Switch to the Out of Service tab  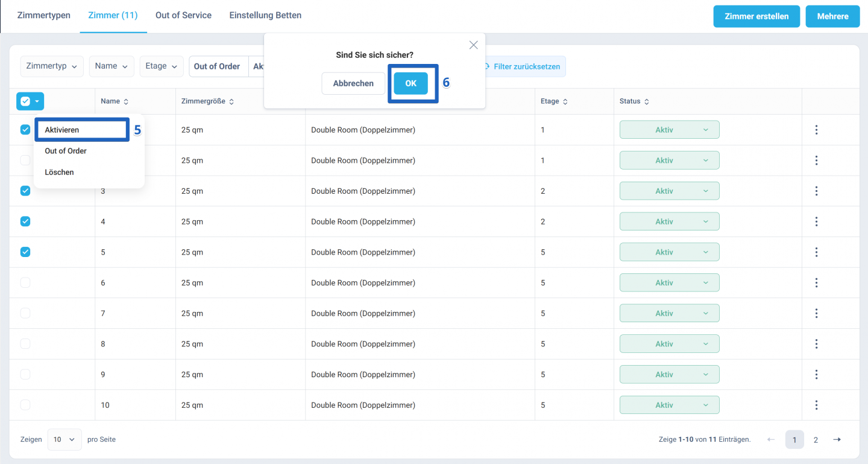[183, 15]
